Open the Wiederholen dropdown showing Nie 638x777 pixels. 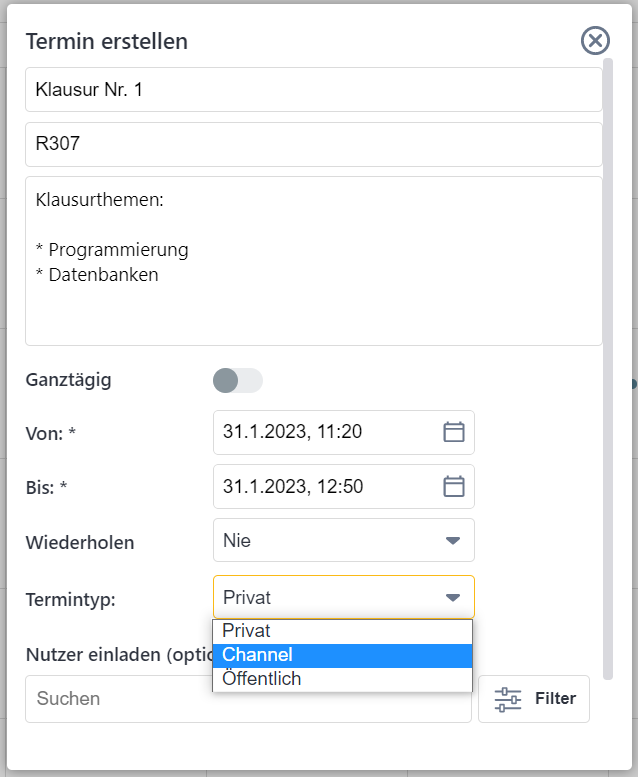(x=330, y=541)
